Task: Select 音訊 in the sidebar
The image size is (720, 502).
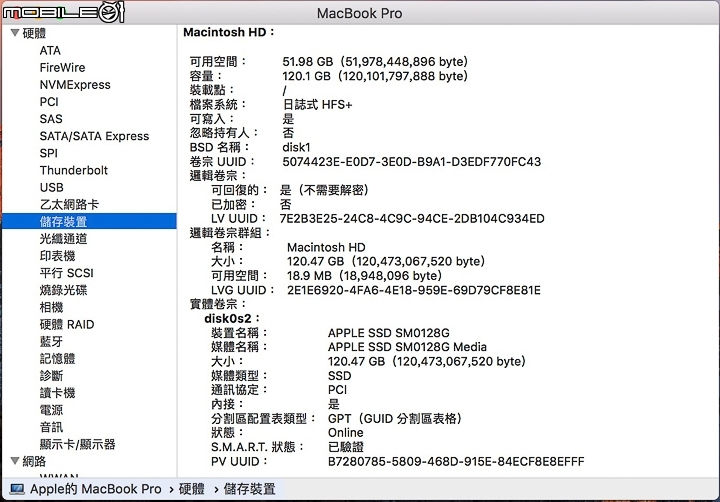Action: point(51,427)
